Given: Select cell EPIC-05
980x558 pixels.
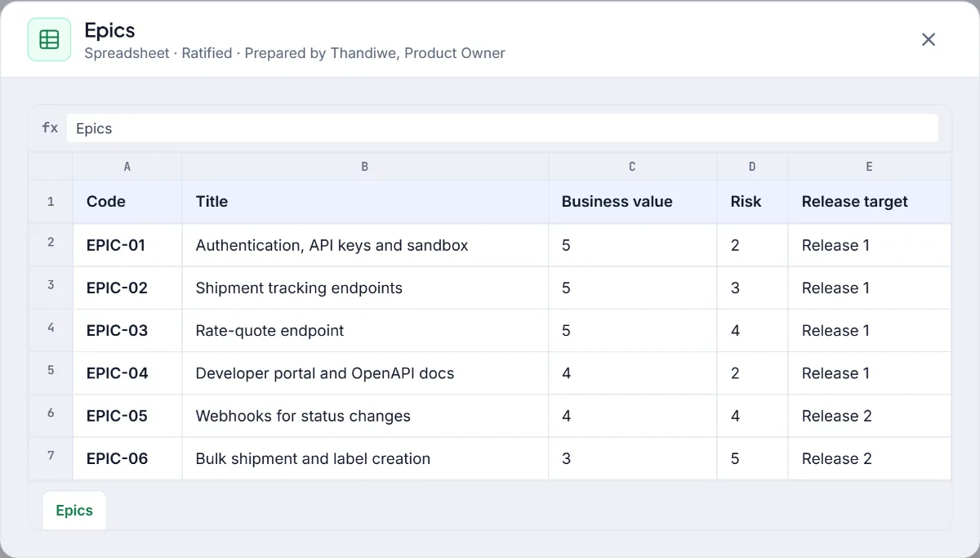Looking at the screenshot, I should (127, 415).
